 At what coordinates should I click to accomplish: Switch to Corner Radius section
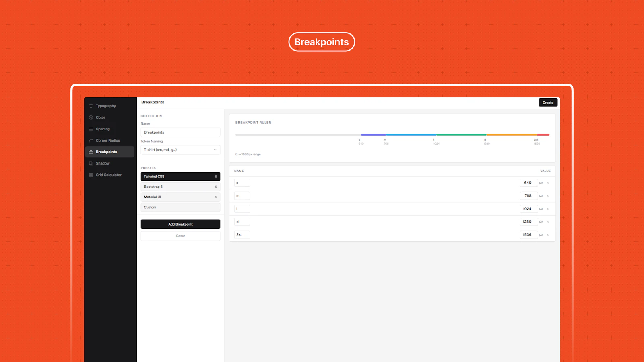[109, 140]
